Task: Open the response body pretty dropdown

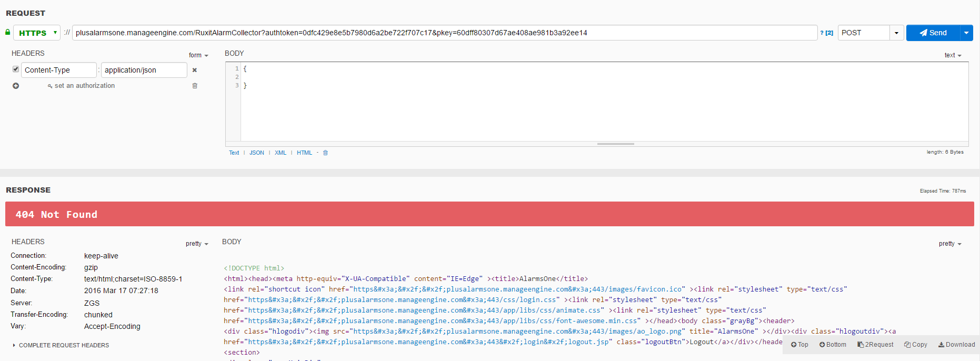Action: pos(950,244)
